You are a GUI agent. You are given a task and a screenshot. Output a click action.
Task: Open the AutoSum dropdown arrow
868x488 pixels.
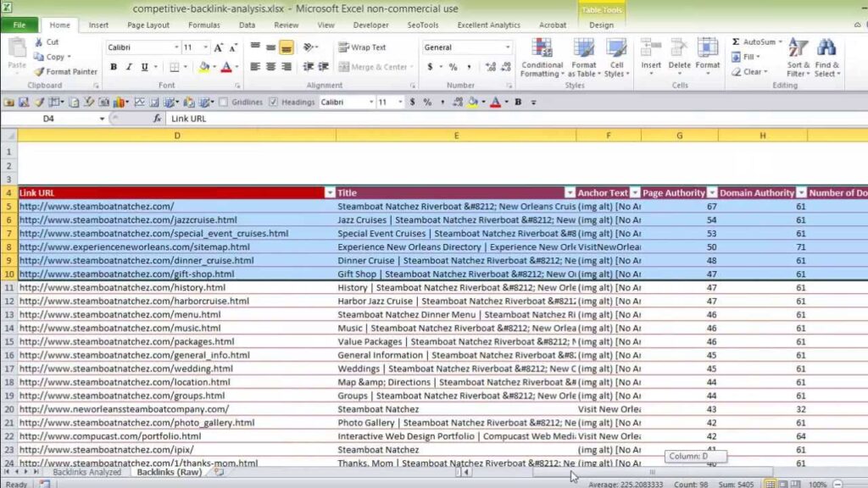[x=781, y=42]
